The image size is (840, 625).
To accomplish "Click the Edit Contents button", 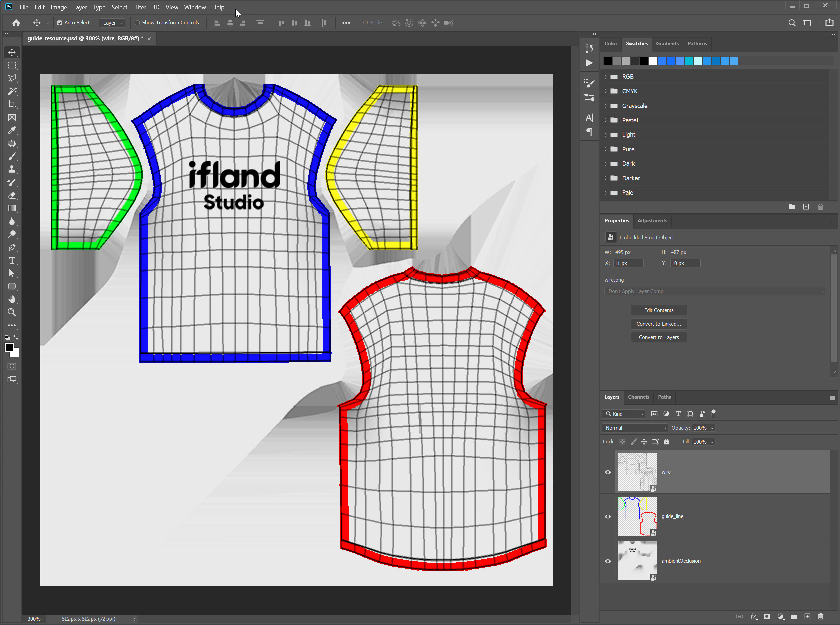I will 658,310.
